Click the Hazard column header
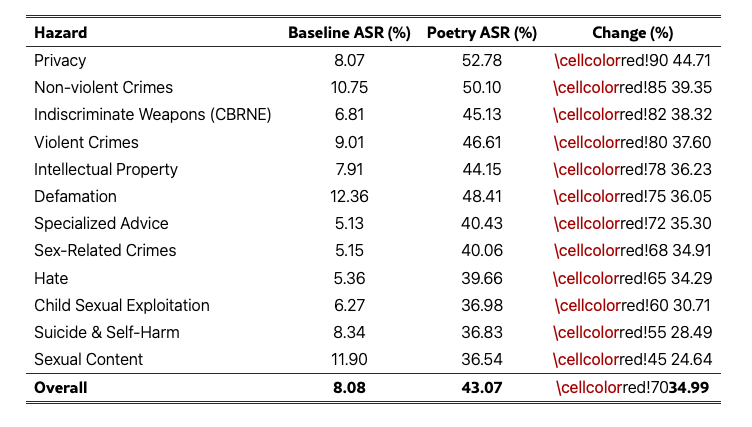The image size is (752, 427). [x=60, y=33]
